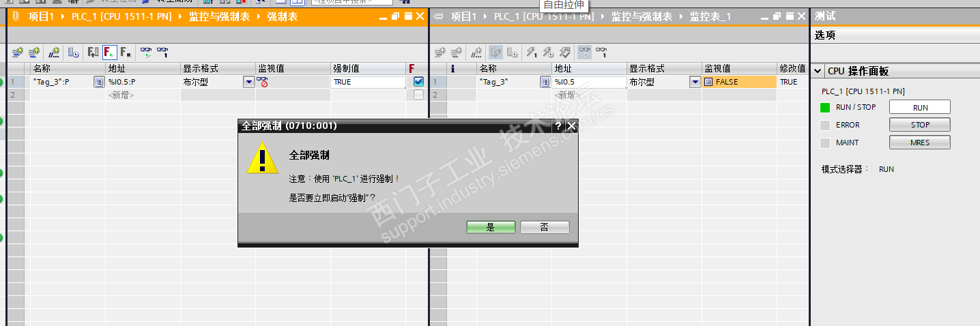Click add row icon in watch table toolbar
Viewport: 980px width, 326px height.
(x=456, y=51)
